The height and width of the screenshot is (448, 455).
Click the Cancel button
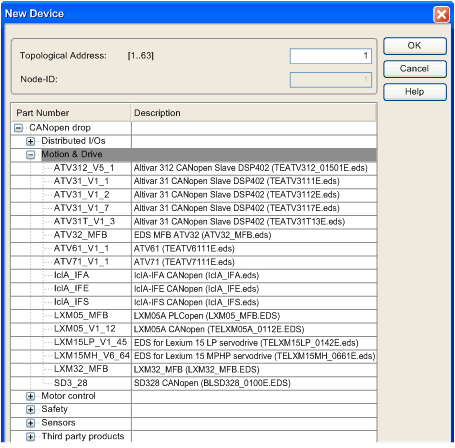pos(414,69)
